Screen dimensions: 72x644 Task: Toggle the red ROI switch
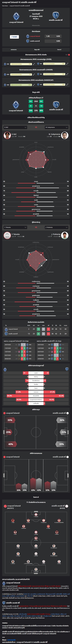69,55
